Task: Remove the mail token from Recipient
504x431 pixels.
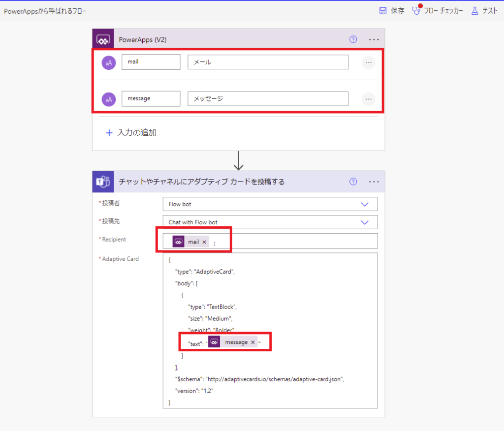Action: (204, 242)
